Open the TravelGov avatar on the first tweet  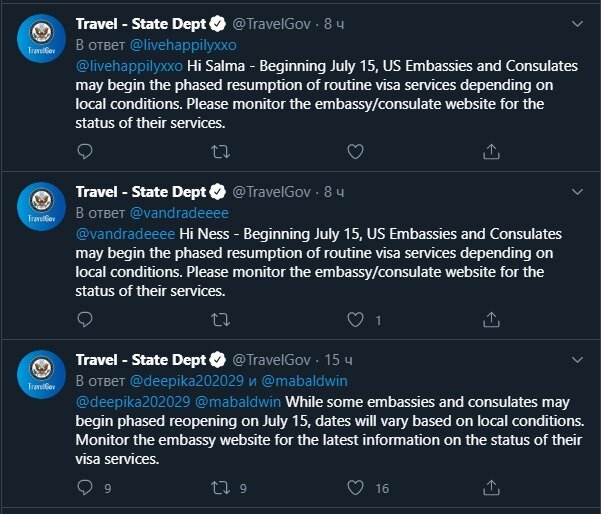[41, 38]
